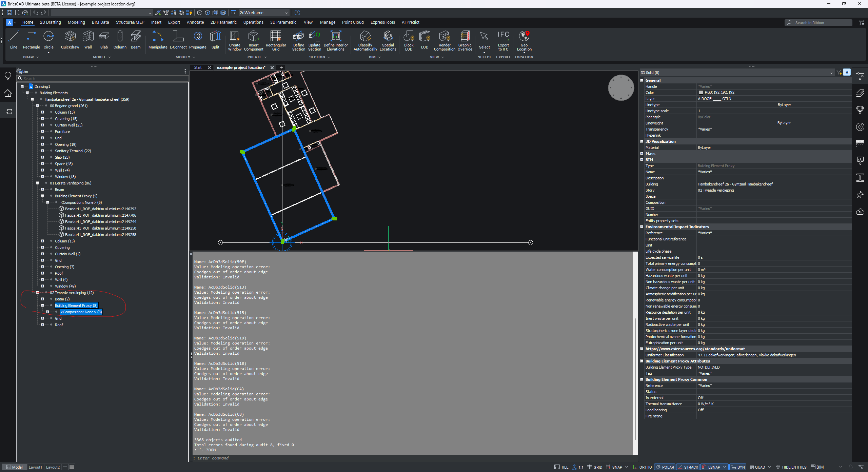Apply Graphic Override
Image resolution: width=868 pixels, height=472 pixels.
click(465, 41)
